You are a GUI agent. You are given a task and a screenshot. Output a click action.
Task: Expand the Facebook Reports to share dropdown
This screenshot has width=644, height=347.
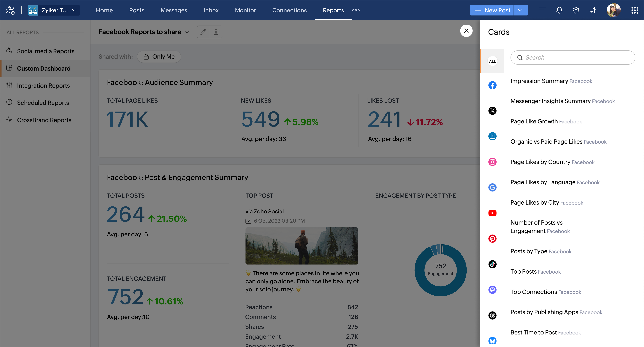tap(187, 32)
